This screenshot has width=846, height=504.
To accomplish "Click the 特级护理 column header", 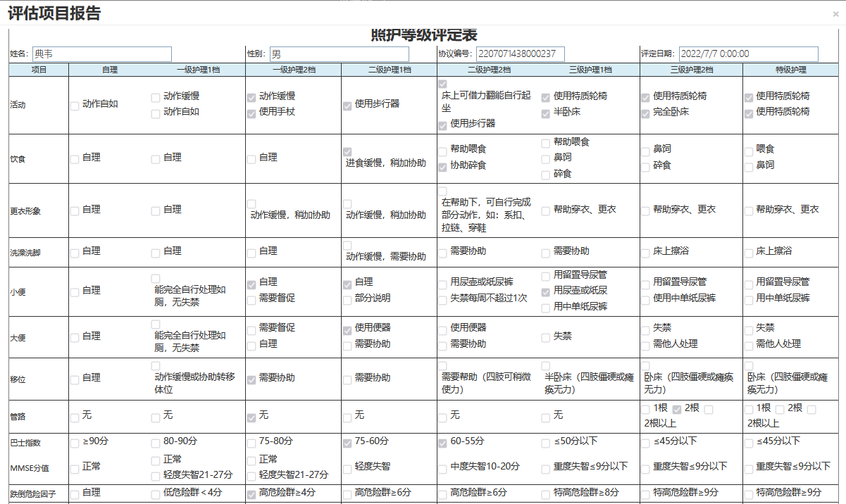I will click(x=791, y=70).
